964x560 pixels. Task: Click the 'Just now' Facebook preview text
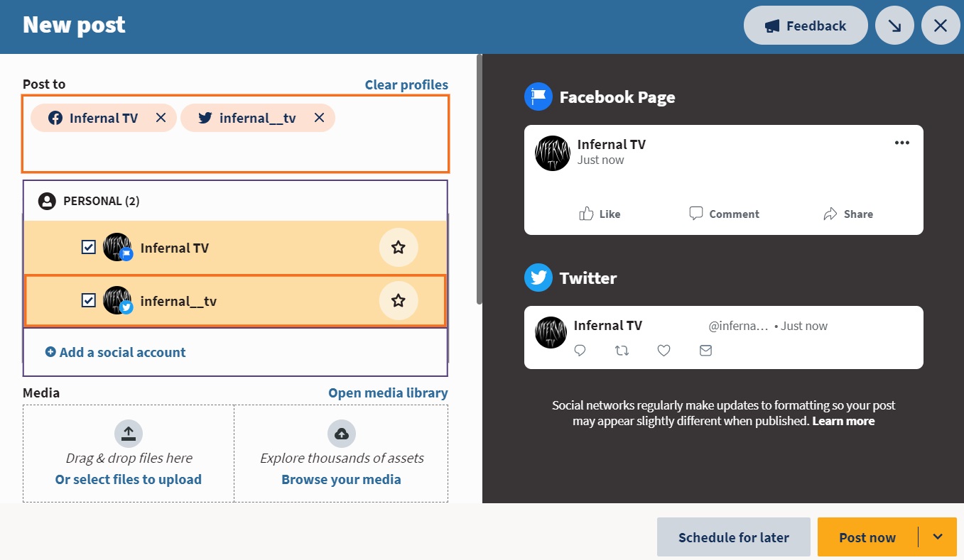point(601,160)
